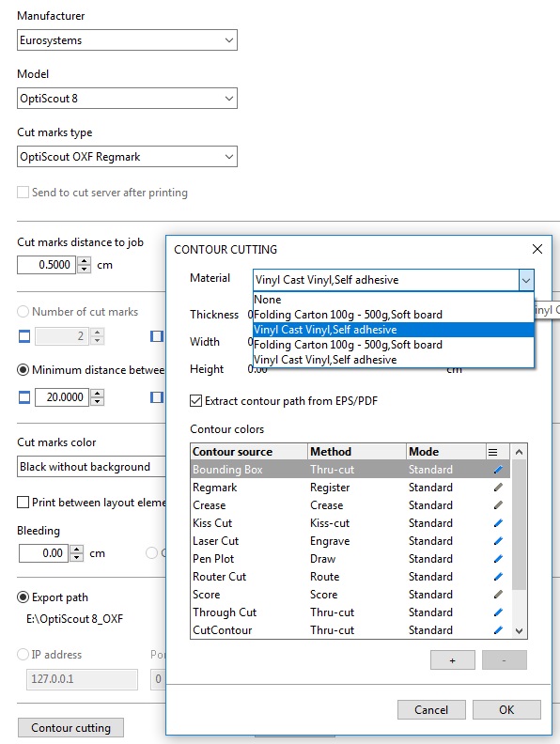Screen dimensions: 560x744
Task: Click the Bleeding 0.00 input field
Action: [43, 553]
